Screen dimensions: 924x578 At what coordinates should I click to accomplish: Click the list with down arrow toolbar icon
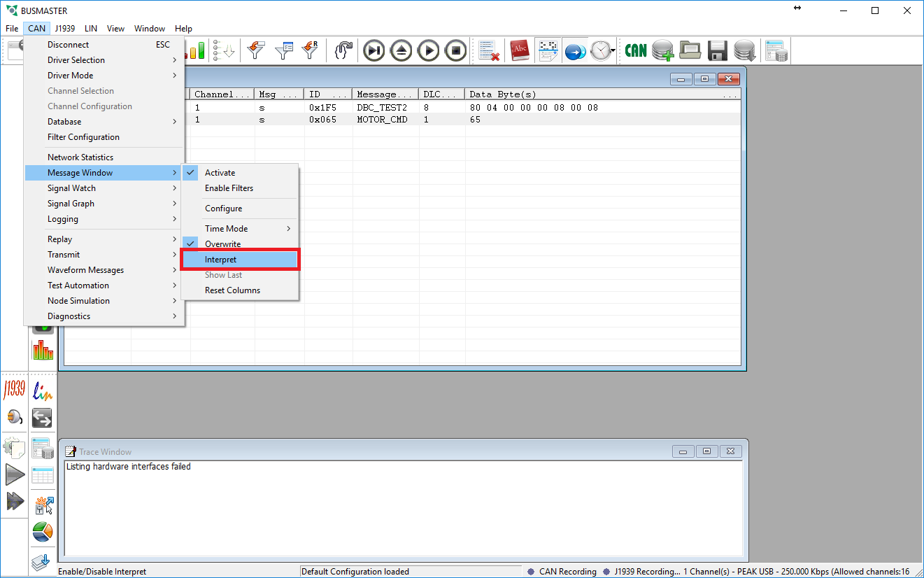tap(223, 50)
